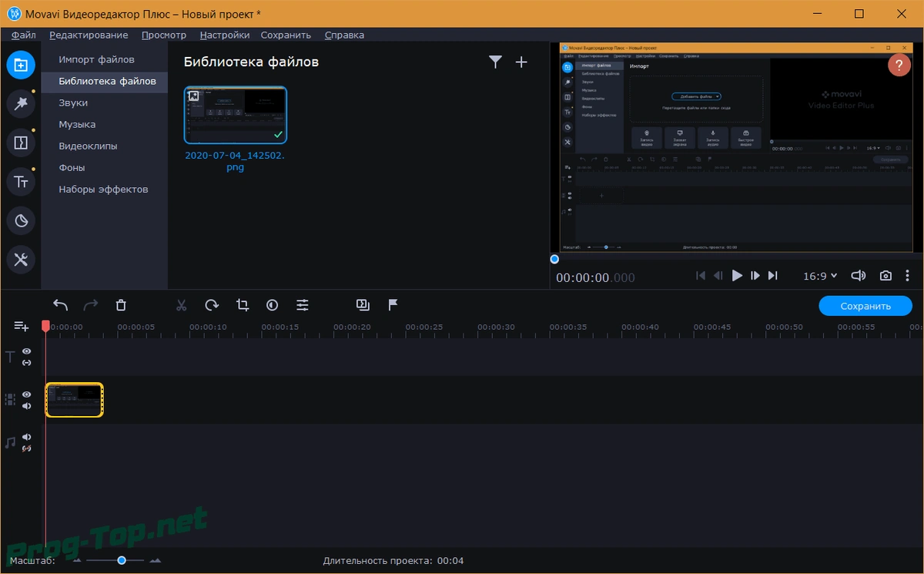Screen dimensions: 924x574
Task: Open the Справка menu
Action: pos(344,35)
